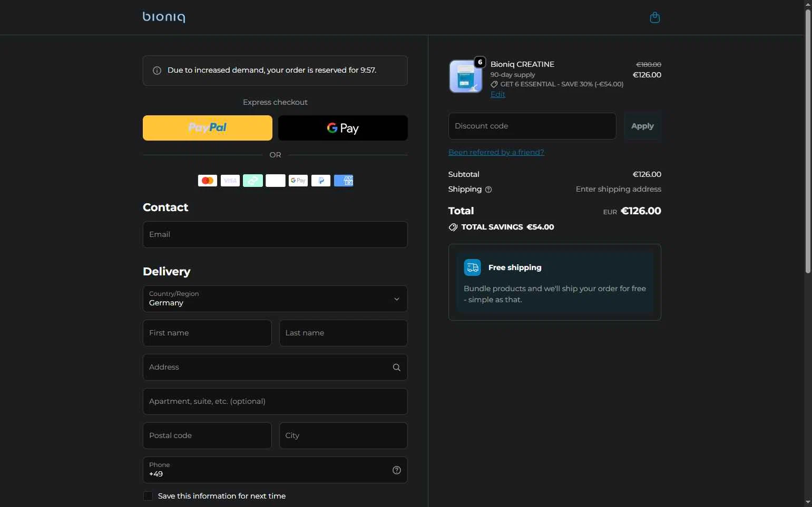Focus the Apartment, suite, etc. field
The image size is (812, 507).
coord(275,401)
